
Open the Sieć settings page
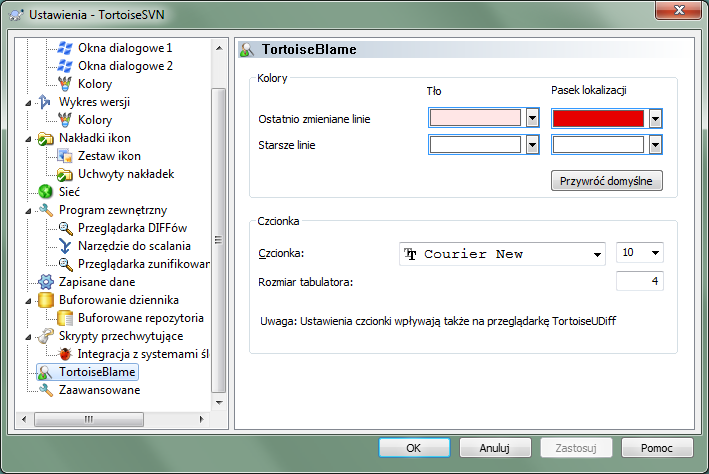pyautogui.click(x=69, y=192)
